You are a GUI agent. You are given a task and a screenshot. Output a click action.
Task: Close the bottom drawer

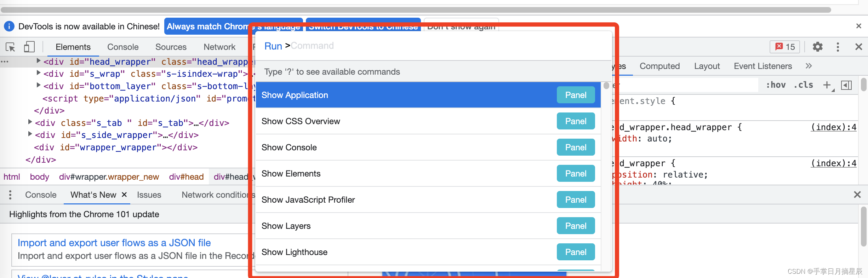click(857, 195)
